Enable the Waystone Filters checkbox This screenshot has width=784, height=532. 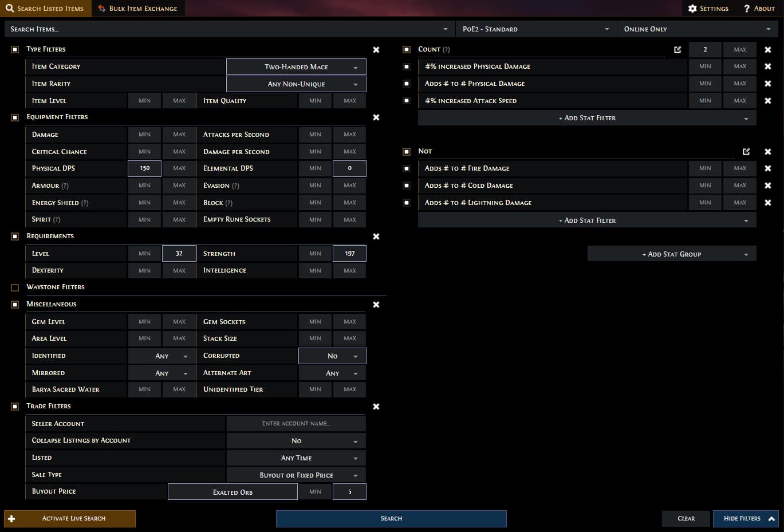(x=15, y=287)
